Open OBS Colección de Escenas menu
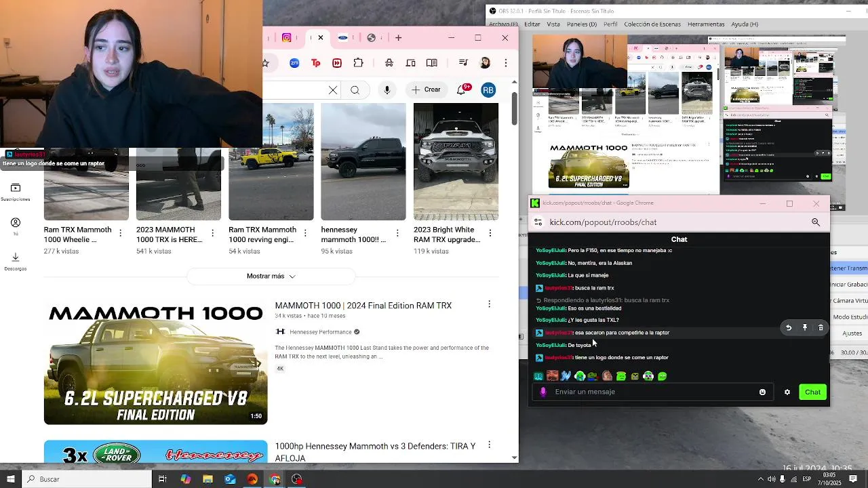 [x=652, y=24]
